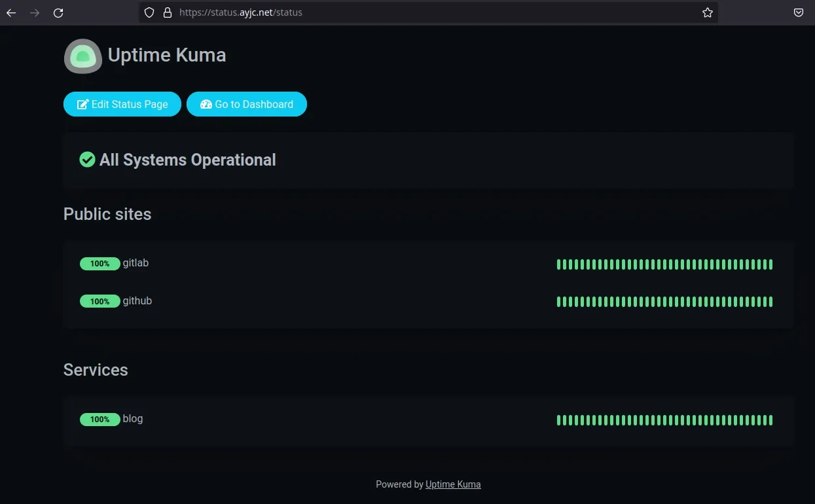This screenshot has height=504, width=815.
Task: Click the gitlab monitor name
Action: (136, 263)
